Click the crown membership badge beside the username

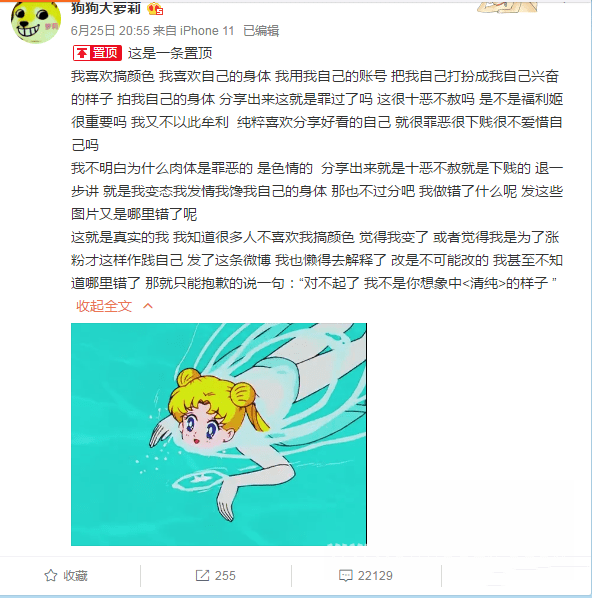[155, 8]
